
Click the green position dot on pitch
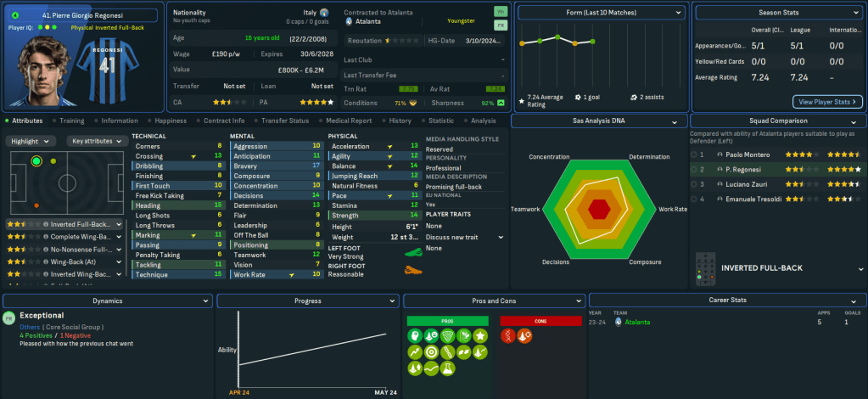(x=36, y=160)
